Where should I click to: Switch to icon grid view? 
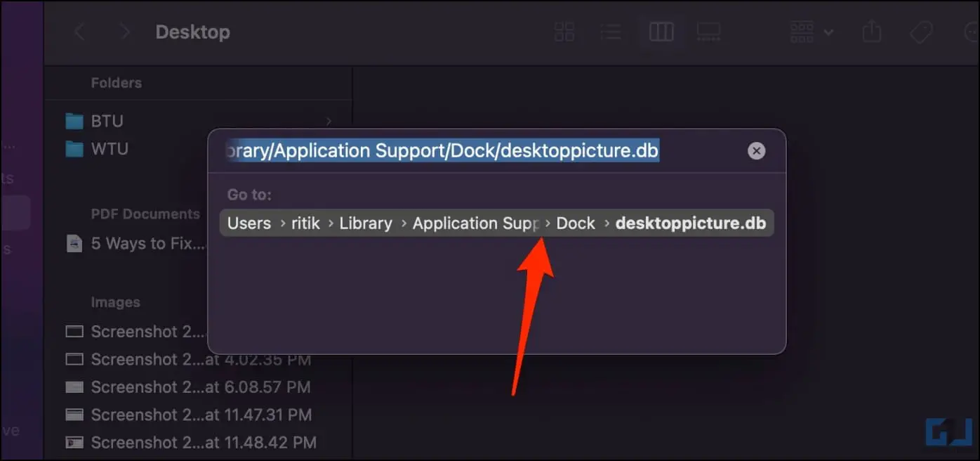tap(564, 32)
